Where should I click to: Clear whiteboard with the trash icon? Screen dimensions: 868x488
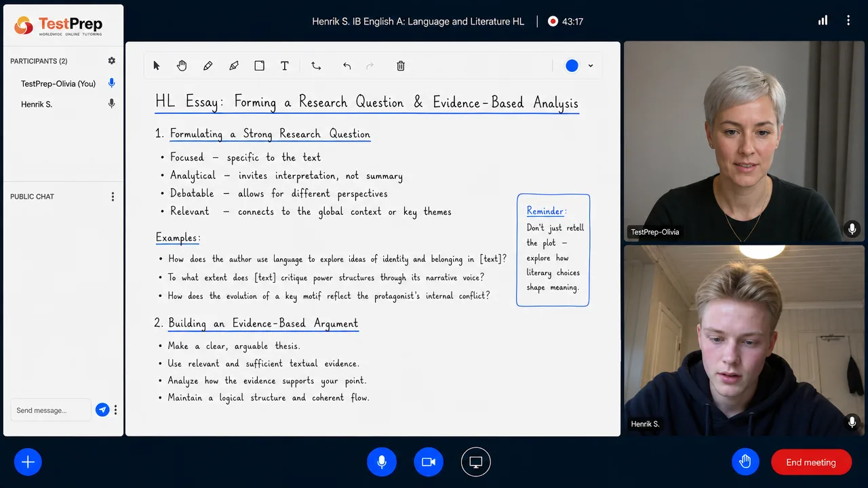[x=401, y=66]
